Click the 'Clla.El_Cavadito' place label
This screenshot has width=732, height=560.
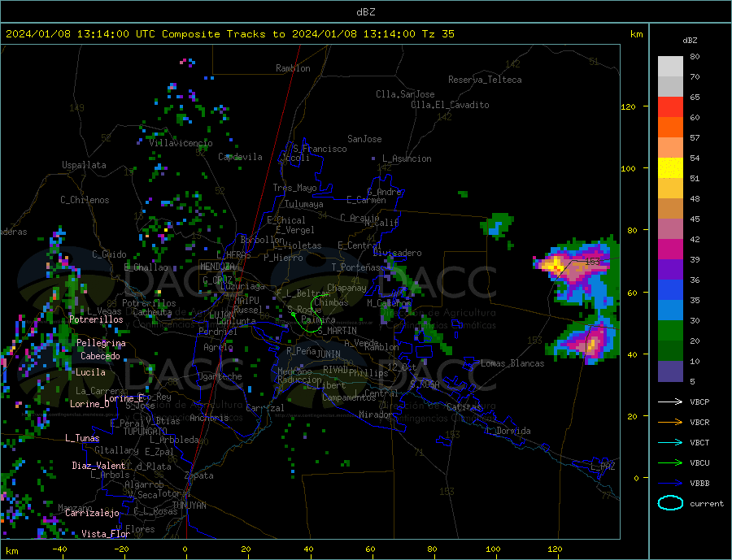pyautogui.click(x=450, y=105)
